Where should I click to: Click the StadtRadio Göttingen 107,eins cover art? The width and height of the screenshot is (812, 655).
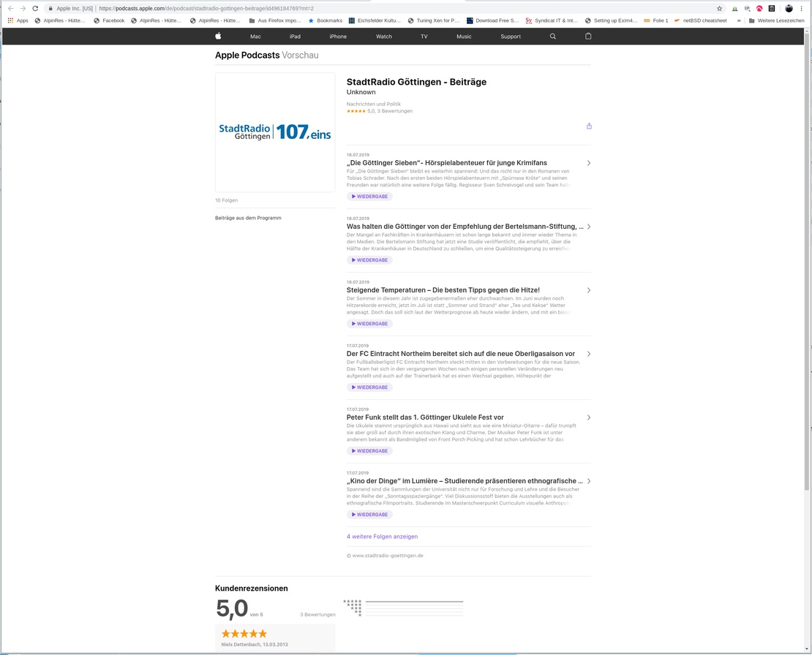point(275,132)
